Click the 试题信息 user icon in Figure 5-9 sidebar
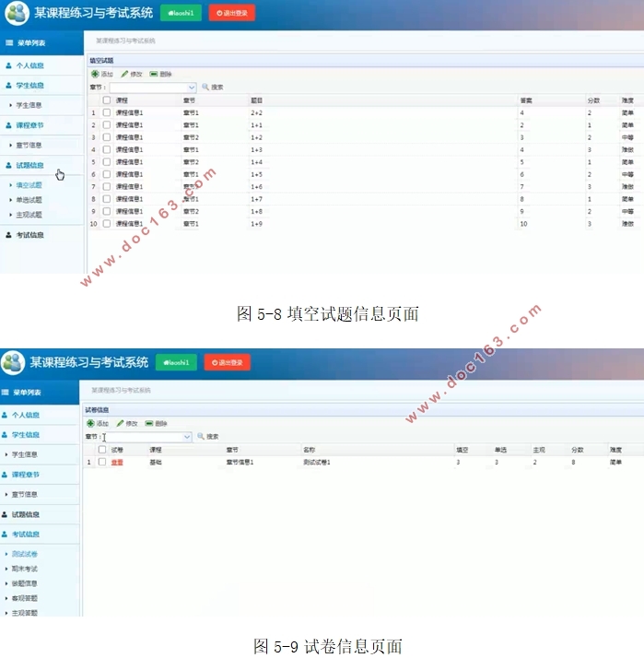644x658 pixels. coord(5,514)
